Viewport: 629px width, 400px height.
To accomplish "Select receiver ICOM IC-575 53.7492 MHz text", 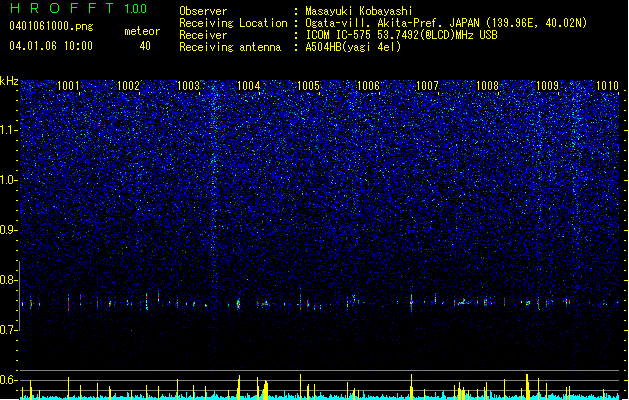I will (x=401, y=35).
